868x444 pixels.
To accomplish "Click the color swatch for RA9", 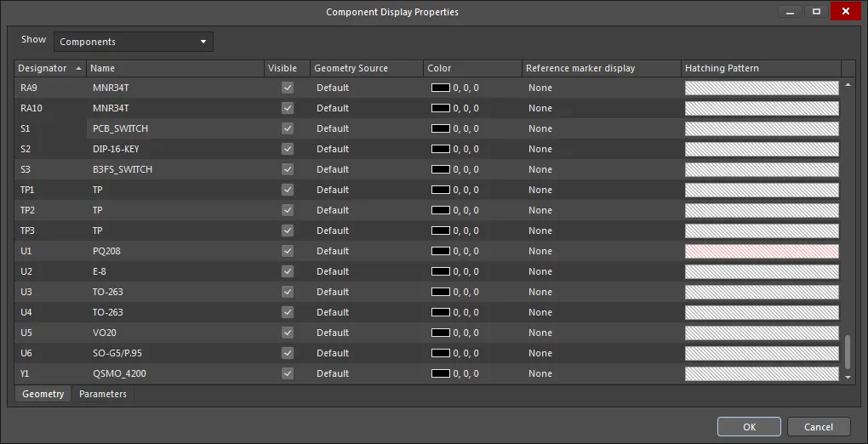I will click(x=441, y=88).
